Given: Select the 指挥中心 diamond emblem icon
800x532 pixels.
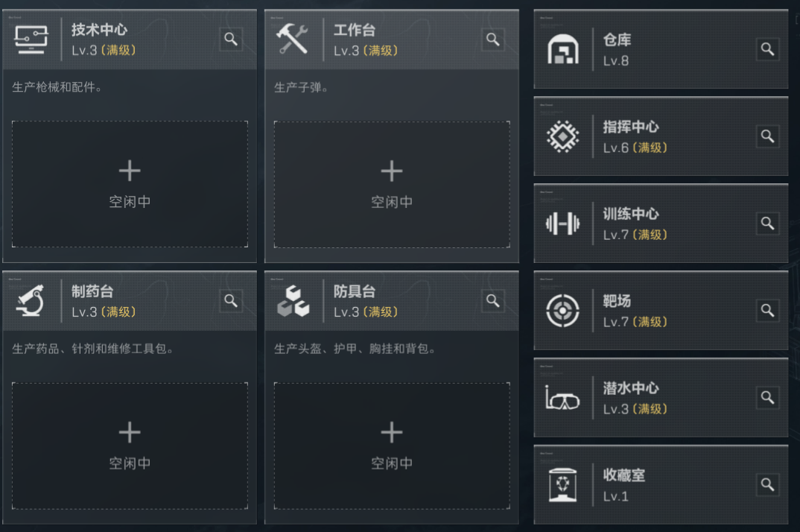Looking at the screenshot, I should tap(562, 136).
